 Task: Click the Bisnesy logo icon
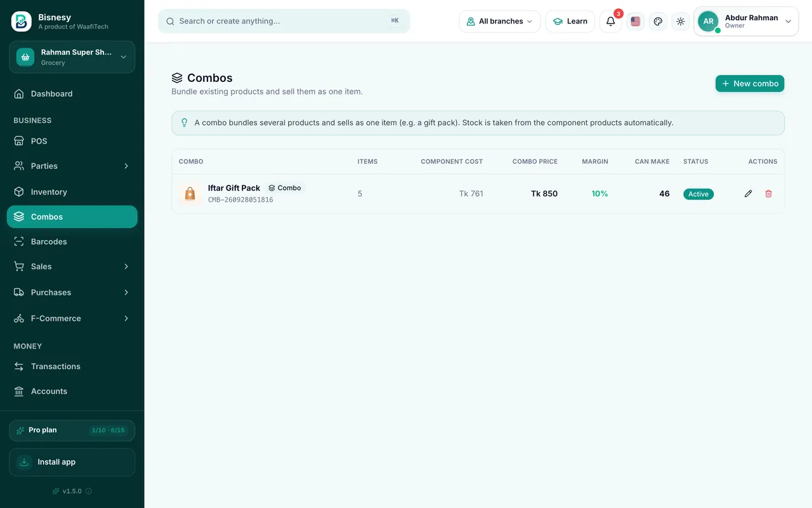[x=22, y=22]
